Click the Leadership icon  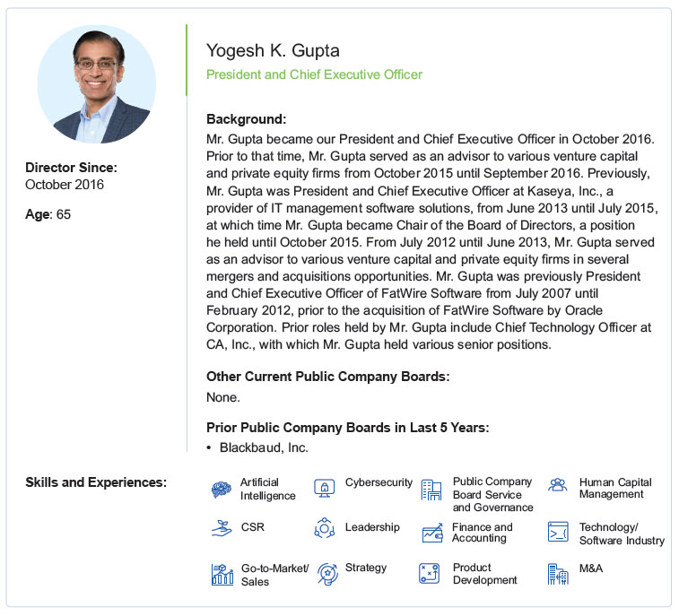click(325, 529)
